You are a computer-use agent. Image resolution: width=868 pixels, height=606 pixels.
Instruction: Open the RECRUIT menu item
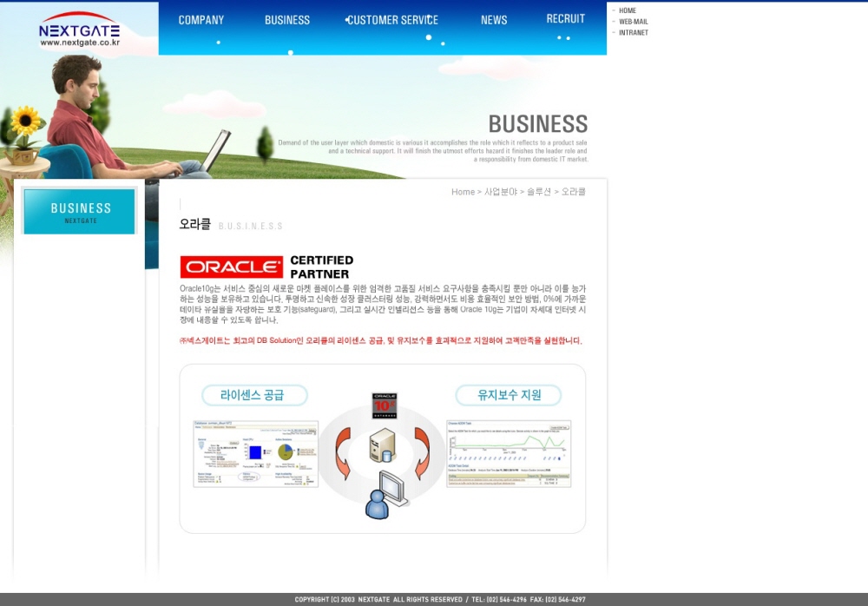565,19
